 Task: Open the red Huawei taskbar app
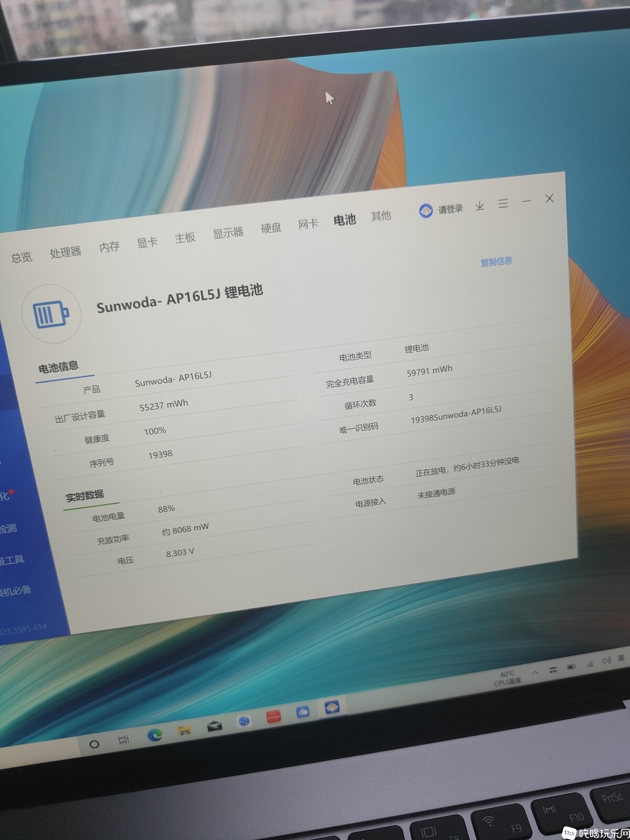click(274, 717)
